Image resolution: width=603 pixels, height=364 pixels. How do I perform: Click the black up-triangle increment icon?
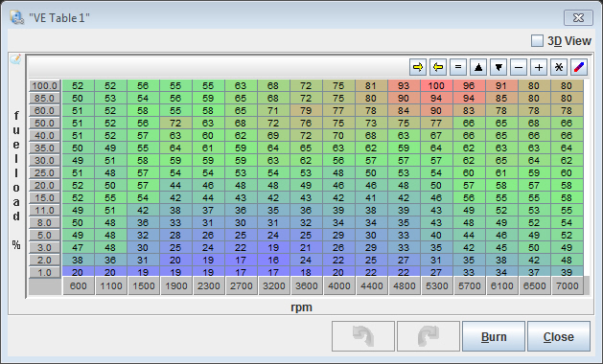coord(478,67)
